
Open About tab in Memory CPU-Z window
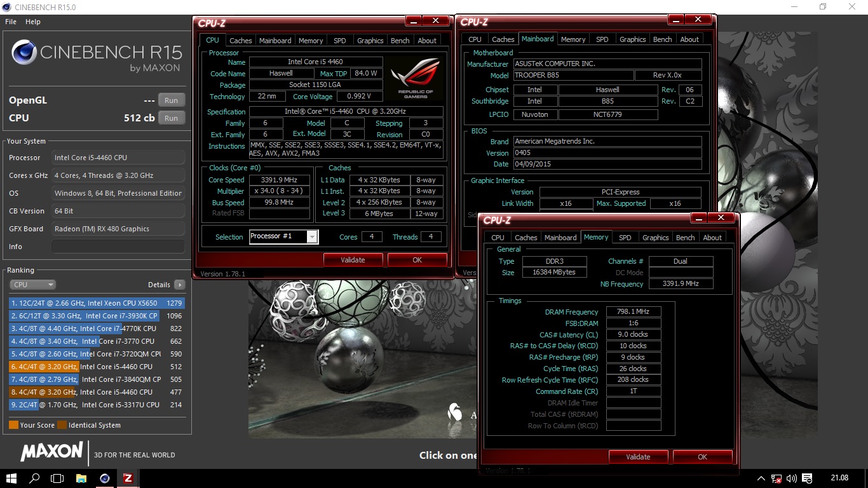click(x=712, y=238)
